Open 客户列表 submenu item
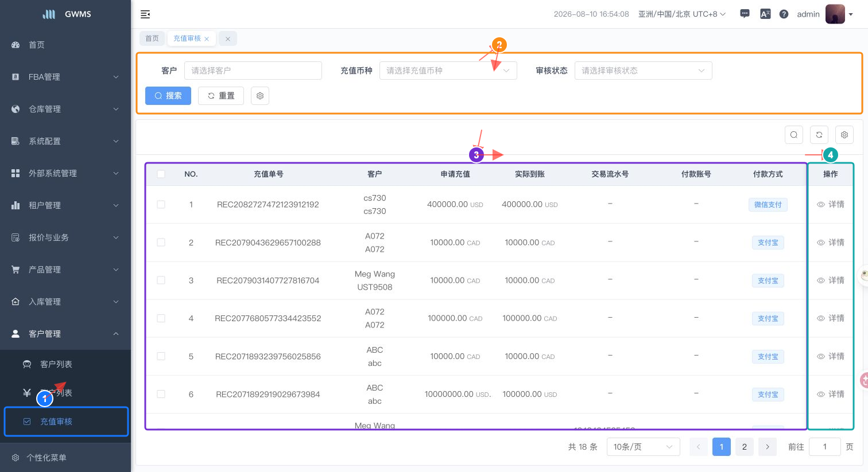This screenshot has height=472, width=868. point(65,364)
